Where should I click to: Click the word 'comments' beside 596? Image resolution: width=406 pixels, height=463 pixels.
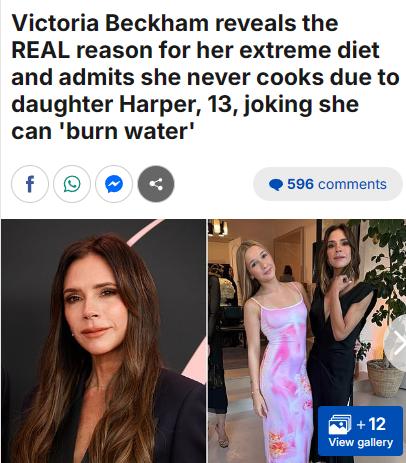pyautogui.click(x=352, y=184)
